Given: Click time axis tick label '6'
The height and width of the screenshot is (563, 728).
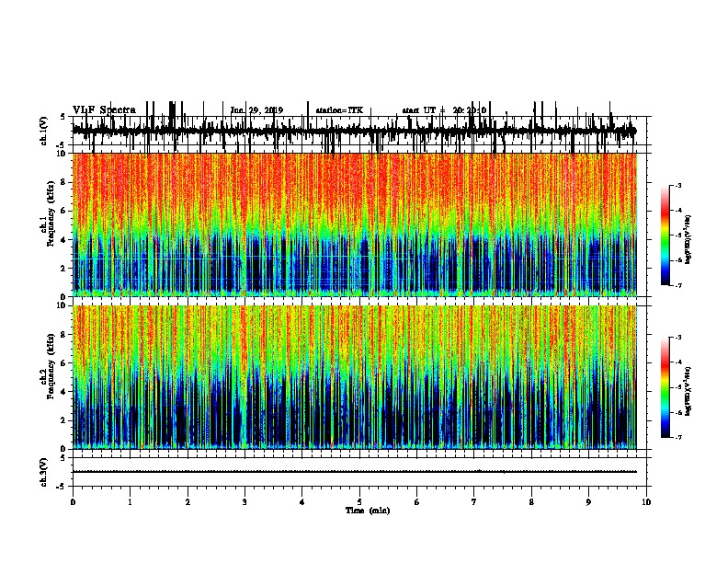Looking at the screenshot, I should (417, 502).
